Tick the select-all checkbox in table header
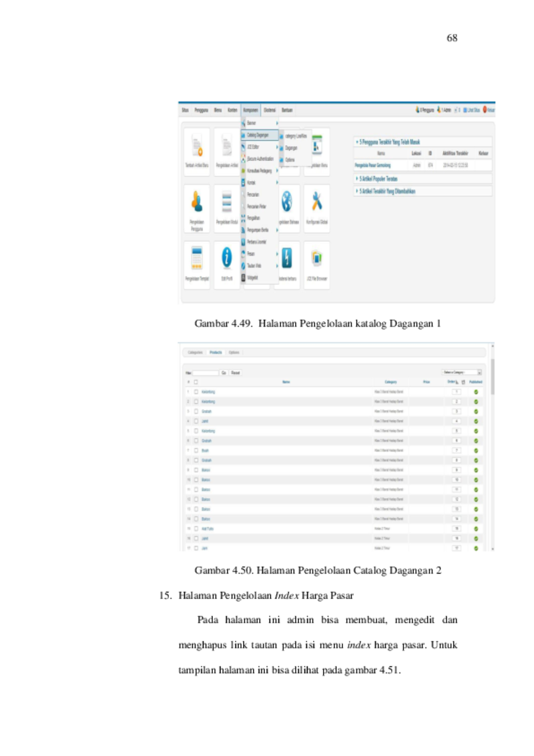Viewport: 534px width, 756px height. point(196,382)
